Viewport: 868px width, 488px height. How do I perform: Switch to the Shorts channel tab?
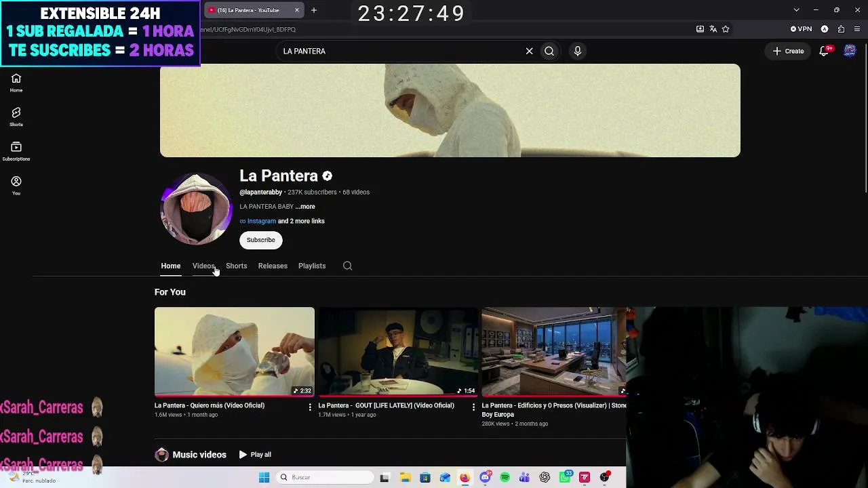point(237,266)
